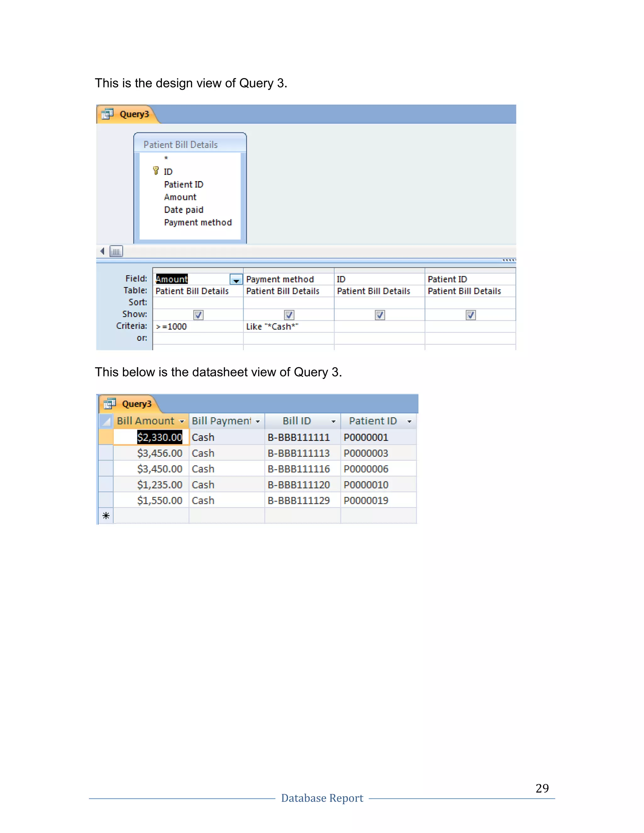Uncheck Show box for Amount column
This screenshot has height=833, width=644.
click(x=198, y=315)
